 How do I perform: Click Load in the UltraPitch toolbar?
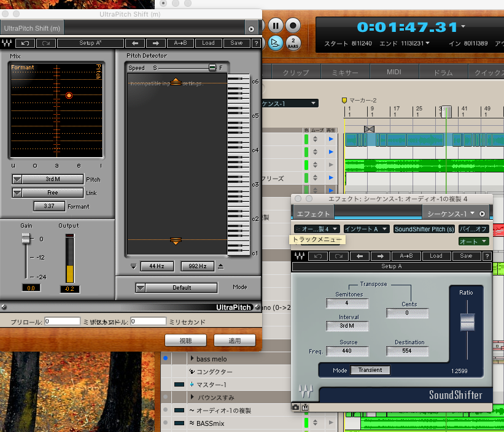[x=208, y=43]
